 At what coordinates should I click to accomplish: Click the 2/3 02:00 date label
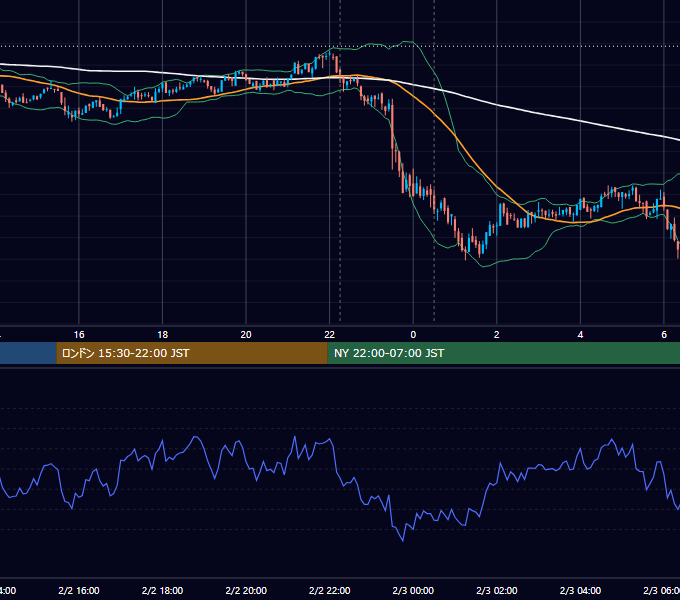pyautogui.click(x=497, y=590)
